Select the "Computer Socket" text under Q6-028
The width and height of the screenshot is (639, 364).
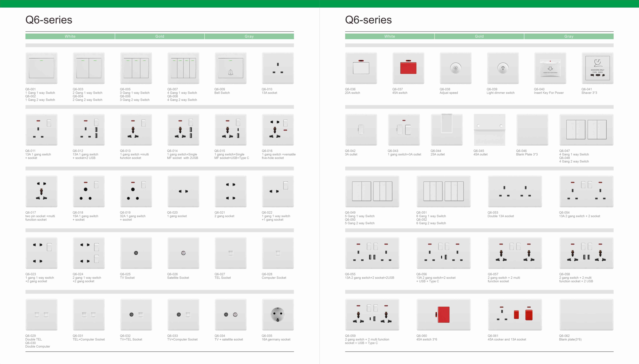(274, 278)
